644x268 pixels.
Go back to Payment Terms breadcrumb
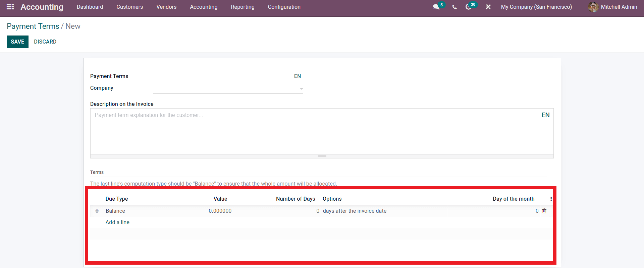(x=33, y=26)
